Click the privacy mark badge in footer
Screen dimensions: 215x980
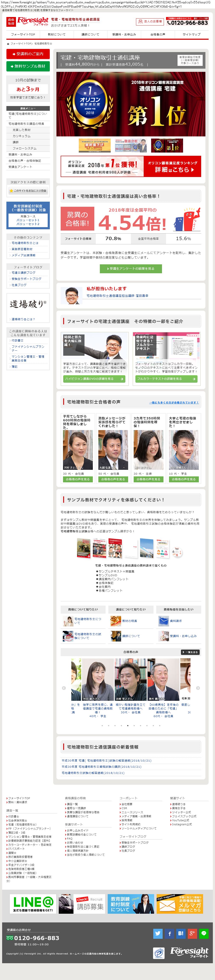point(159,953)
